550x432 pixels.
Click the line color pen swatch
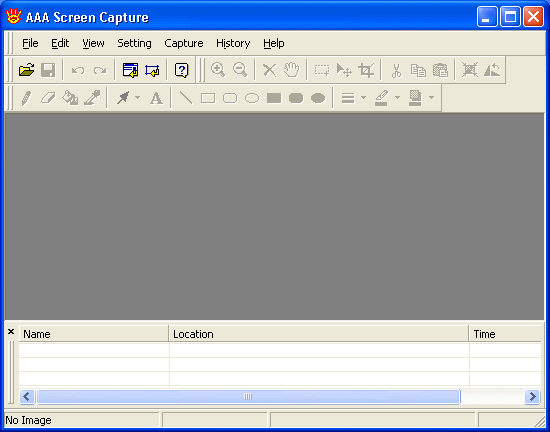point(382,98)
